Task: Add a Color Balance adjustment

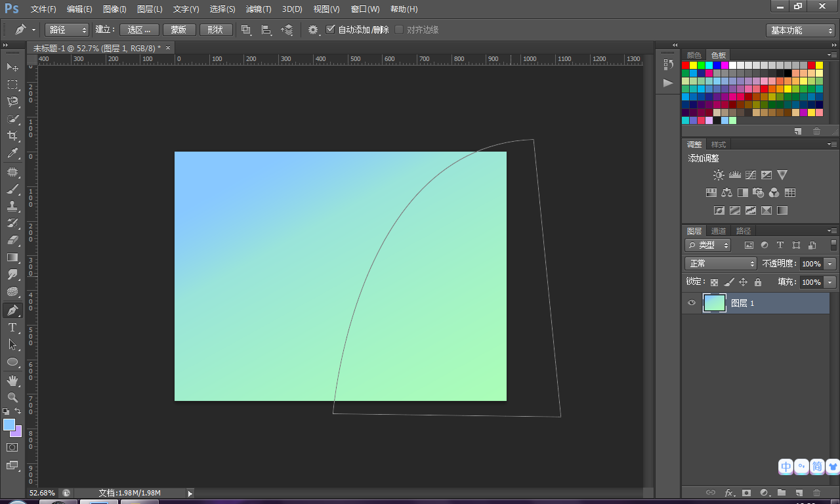Action: click(x=726, y=193)
